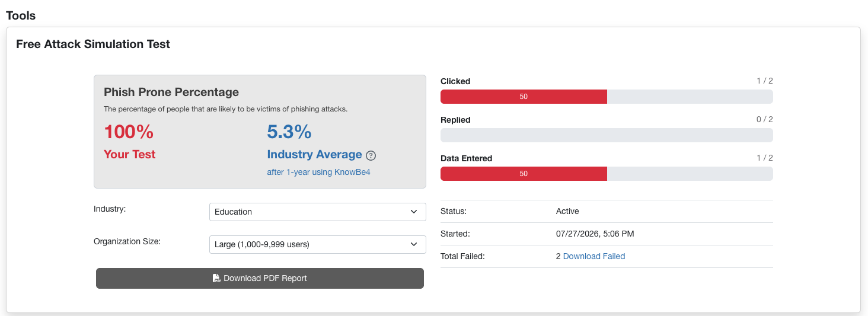Viewport: 868px width, 316px height.
Task: Click the red Data Entered progress bar
Action: tap(524, 174)
